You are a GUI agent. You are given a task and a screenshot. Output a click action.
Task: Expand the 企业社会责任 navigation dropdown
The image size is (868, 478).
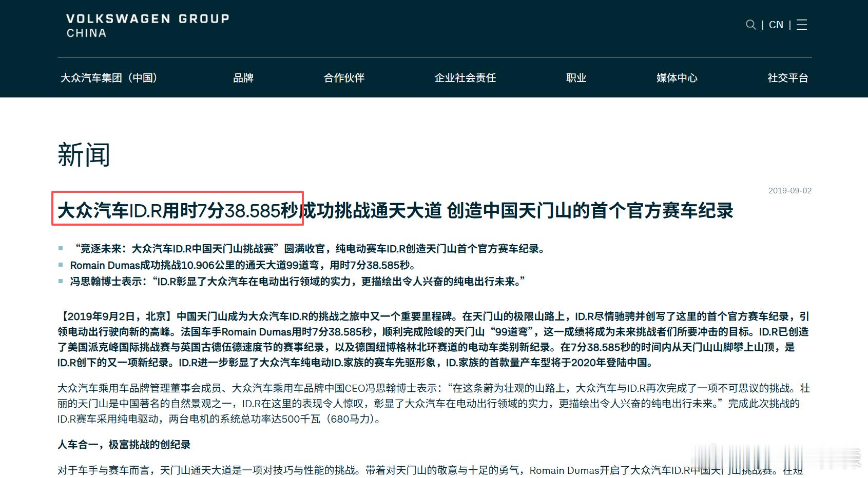[x=465, y=78]
